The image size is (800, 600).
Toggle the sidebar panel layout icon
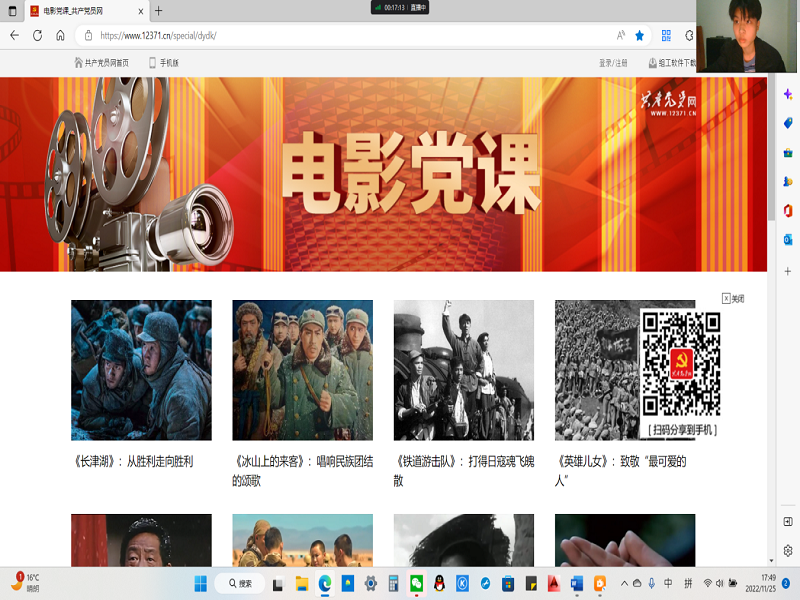click(x=788, y=521)
